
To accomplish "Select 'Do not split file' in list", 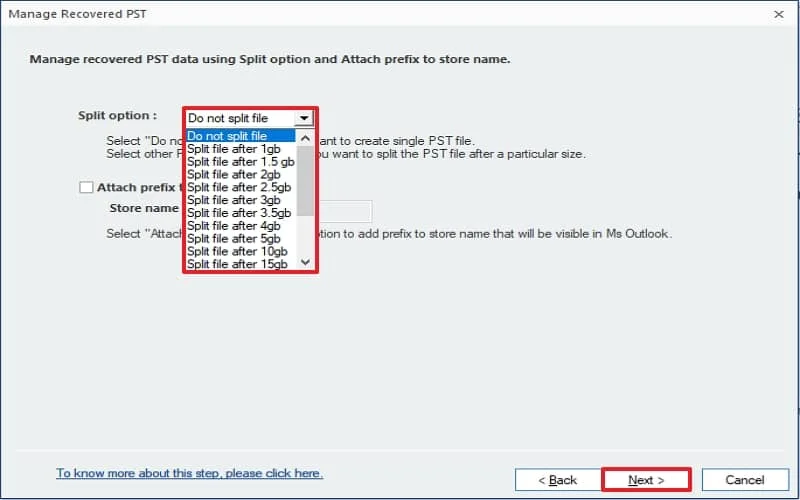I will coord(240,136).
